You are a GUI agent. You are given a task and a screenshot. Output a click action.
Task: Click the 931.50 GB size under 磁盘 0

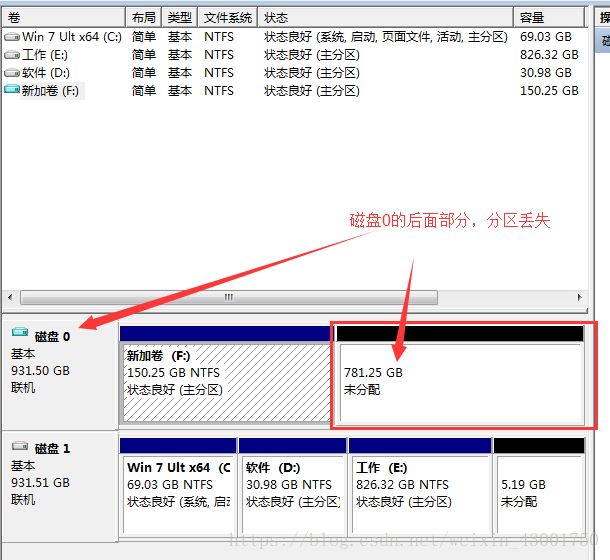click(40, 370)
